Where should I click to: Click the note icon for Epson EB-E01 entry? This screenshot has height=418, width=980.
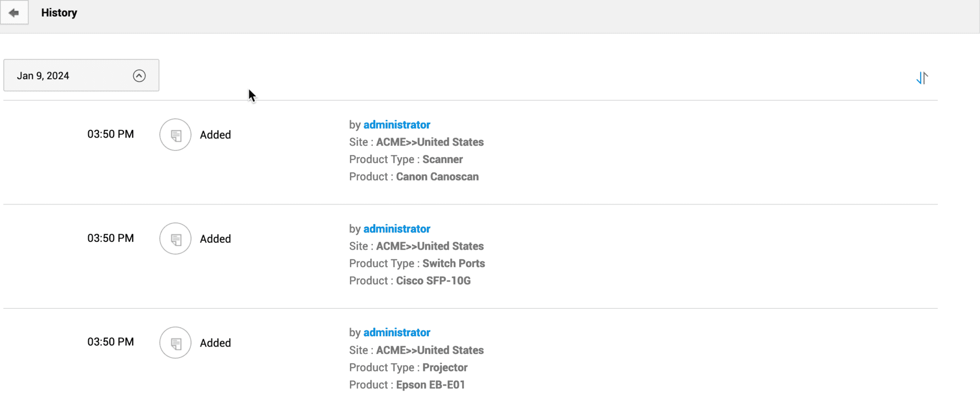175,343
